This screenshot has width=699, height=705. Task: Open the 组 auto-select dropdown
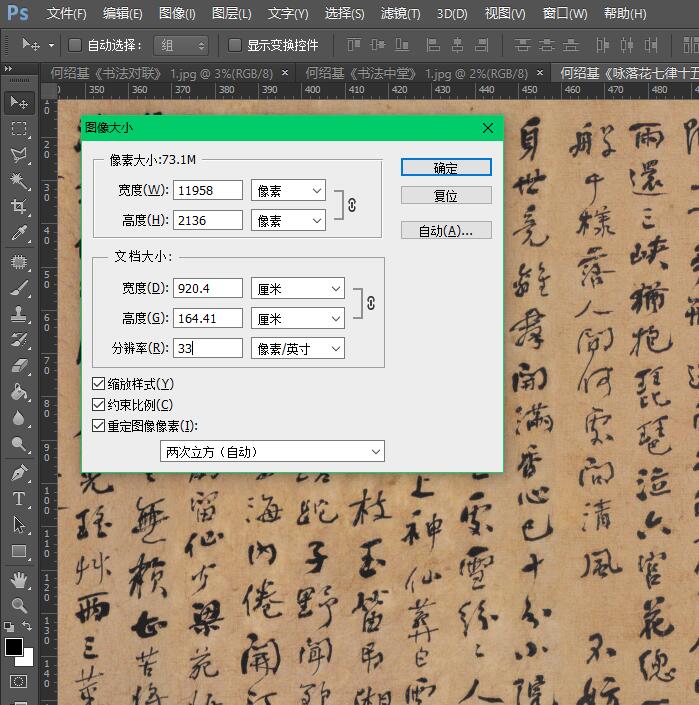click(x=181, y=45)
